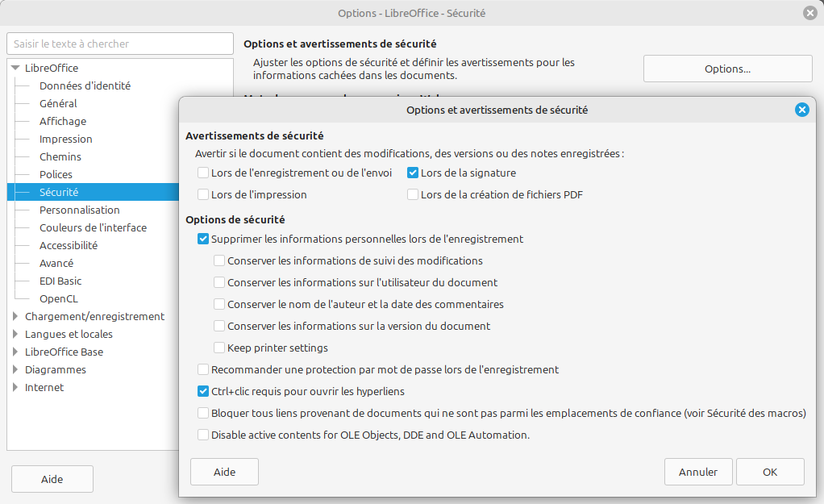Click the 'Avertissements de sécurité' heading

pyautogui.click(x=254, y=135)
